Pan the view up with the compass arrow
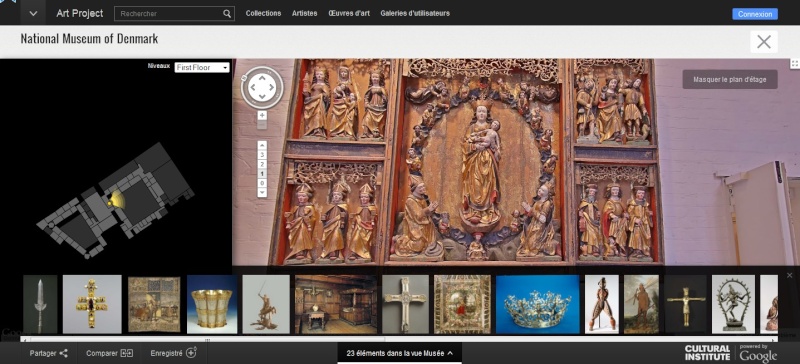800x364 pixels. (262, 79)
